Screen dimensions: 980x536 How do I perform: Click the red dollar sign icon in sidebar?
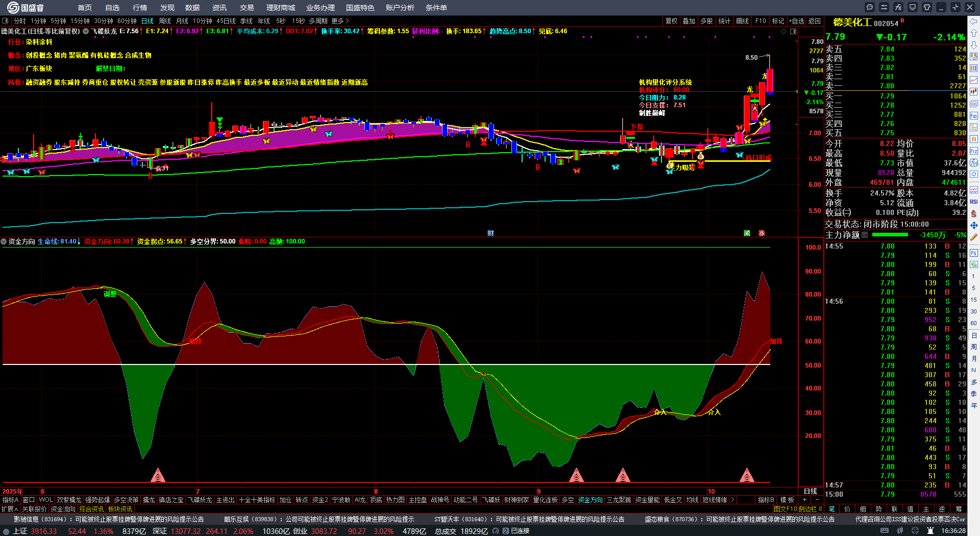pos(974,213)
